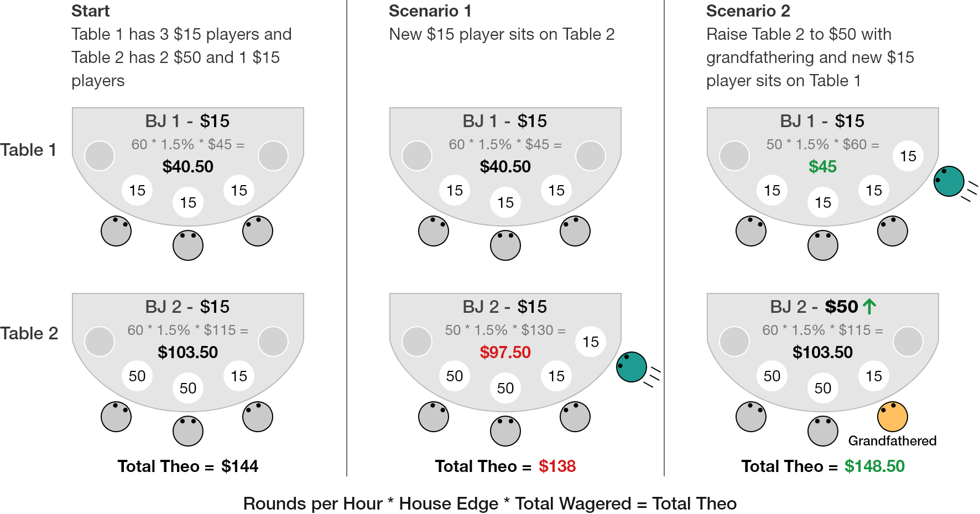Screen dimensions: 980x514
Task: Click the red $97.50 theo value
Action: [505, 352]
